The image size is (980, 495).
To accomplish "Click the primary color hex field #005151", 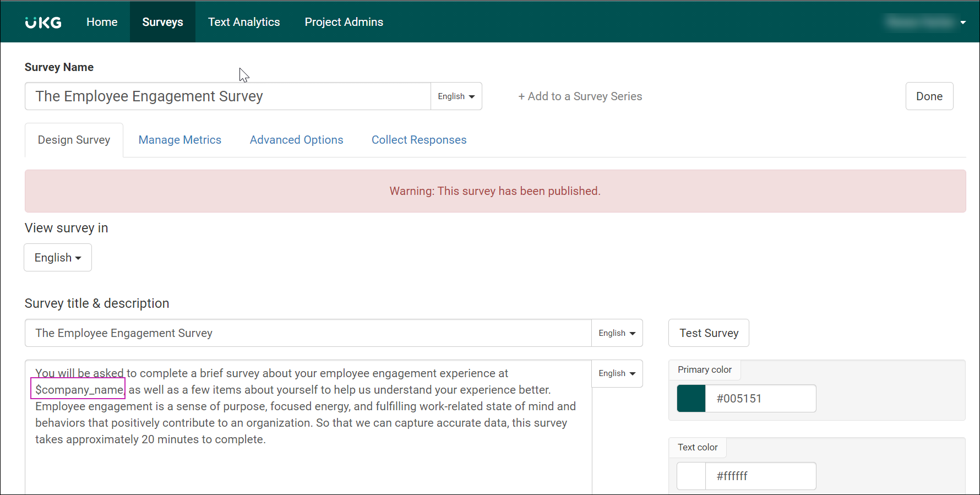I will [x=761, y=399].
